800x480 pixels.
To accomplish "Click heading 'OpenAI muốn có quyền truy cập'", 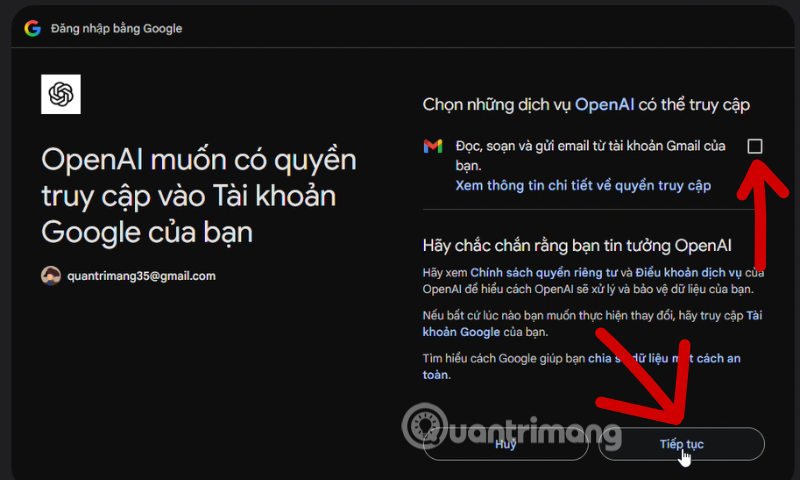I will 198,196.
